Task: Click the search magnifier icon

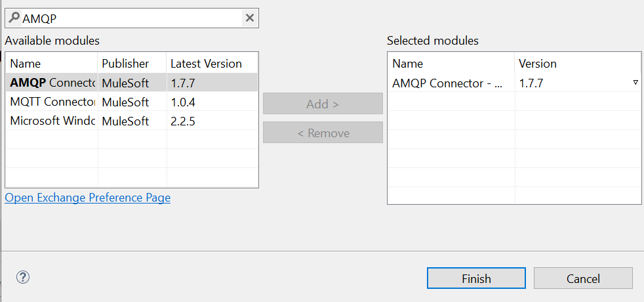Action: [14, 18]
